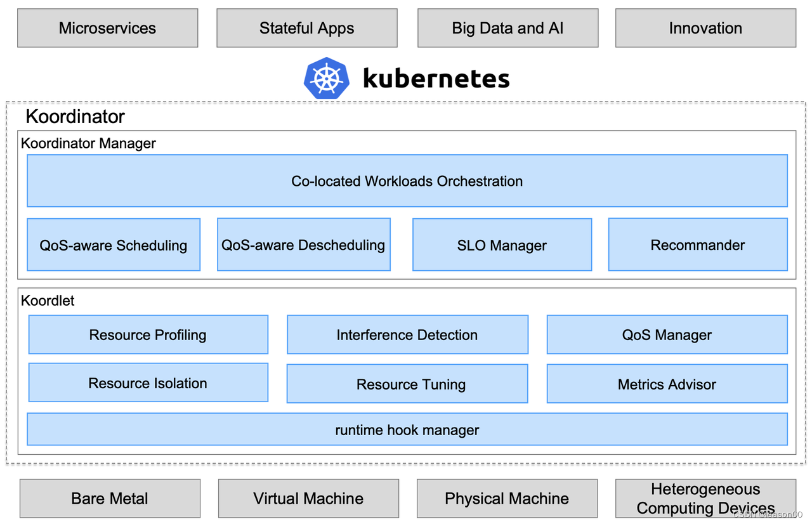This screenshot has height=524, width=812.
Task: Select the SLO Manager block
Action: (502, 245)
